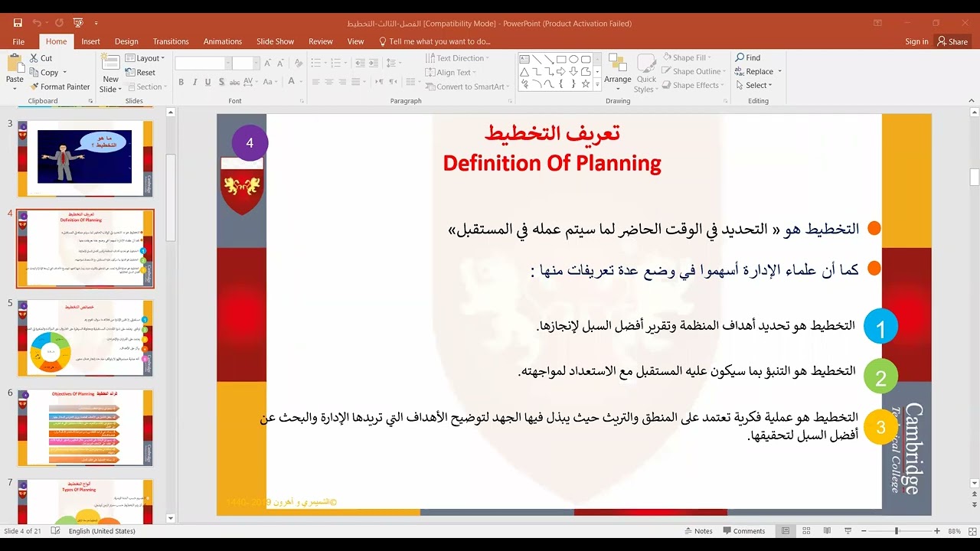
Task: Select the Oval shape in shapes gallery
Action: [573, 60]
